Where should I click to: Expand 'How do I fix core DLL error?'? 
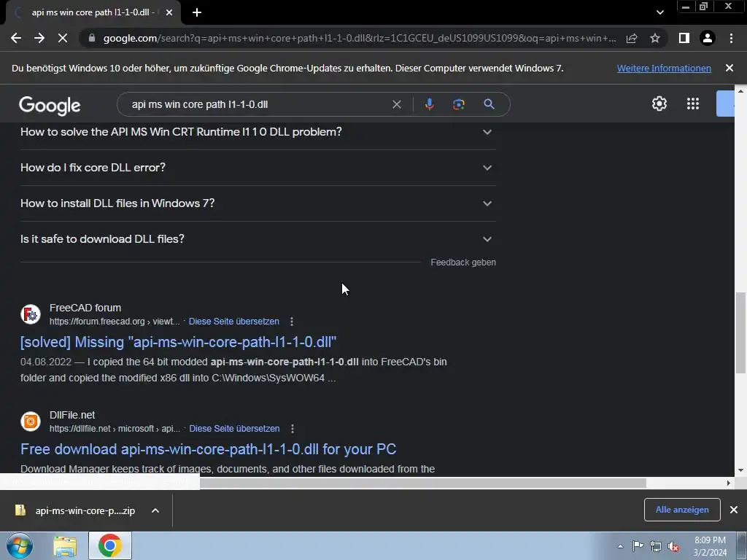[x=258, y=168]
